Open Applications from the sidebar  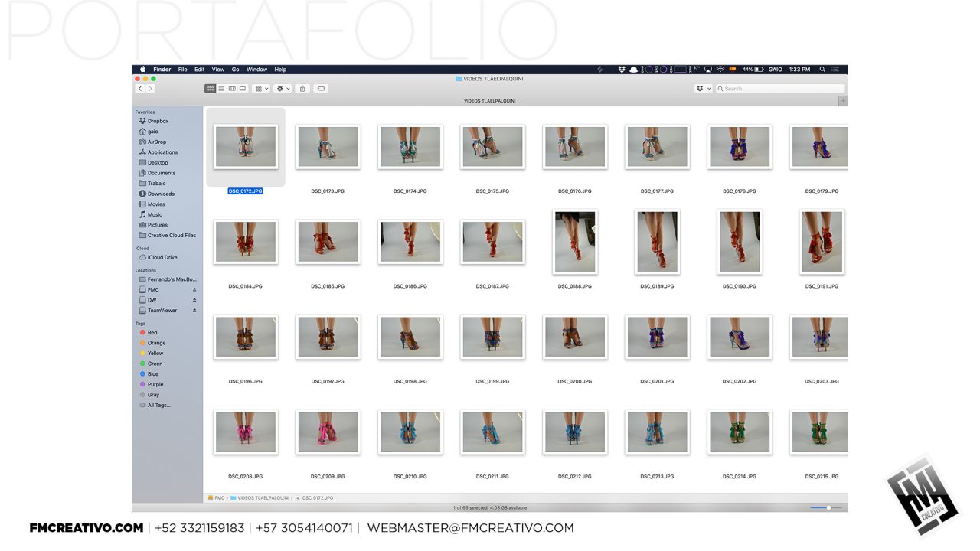[x=158, y=152]
